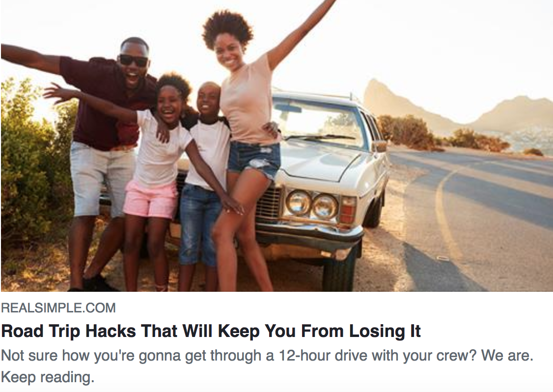This screenshot has height=392, width=553.
Task: Click the REALSIMPLE.COM source domain
Action: point(58,308)
